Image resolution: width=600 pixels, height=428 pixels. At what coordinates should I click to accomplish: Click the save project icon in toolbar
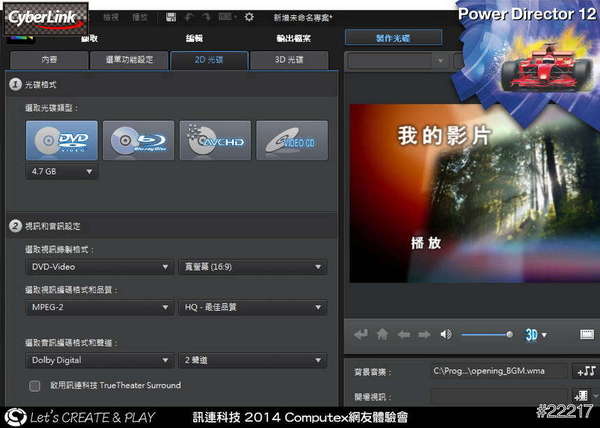[171, 17]
